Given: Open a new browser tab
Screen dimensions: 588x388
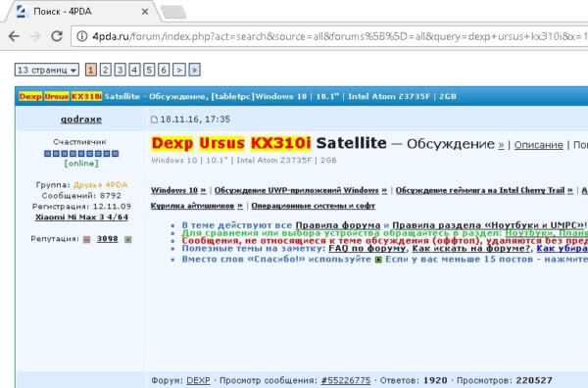Looking at the screenshot, I should point(173,12).
